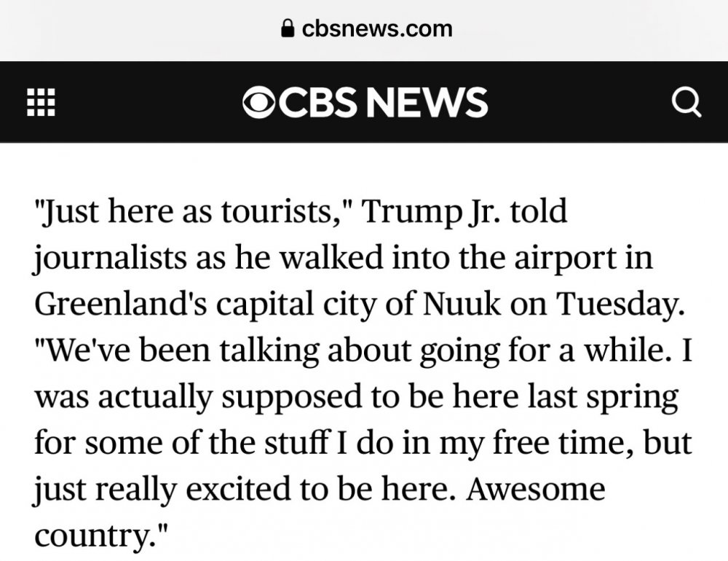728x561 pixels.
Task: Click the word "Tuesday." in the article
Action: click(622, 305)
